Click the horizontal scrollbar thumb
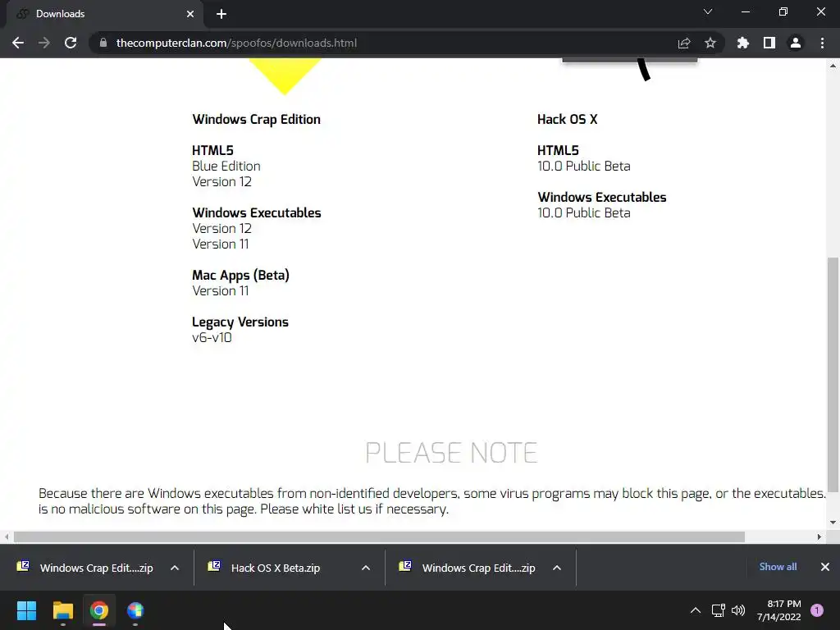 (379, 536)
